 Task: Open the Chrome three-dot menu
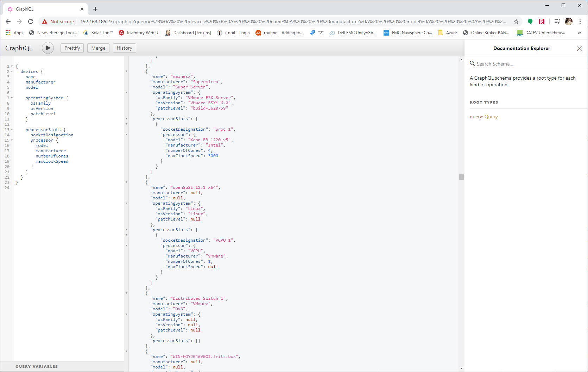coord(580,21)
